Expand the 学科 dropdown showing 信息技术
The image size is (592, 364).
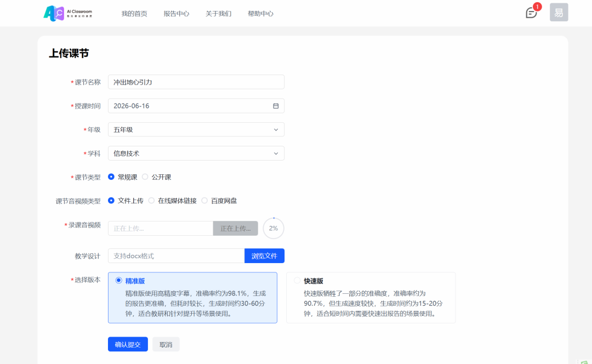point(196,153)
